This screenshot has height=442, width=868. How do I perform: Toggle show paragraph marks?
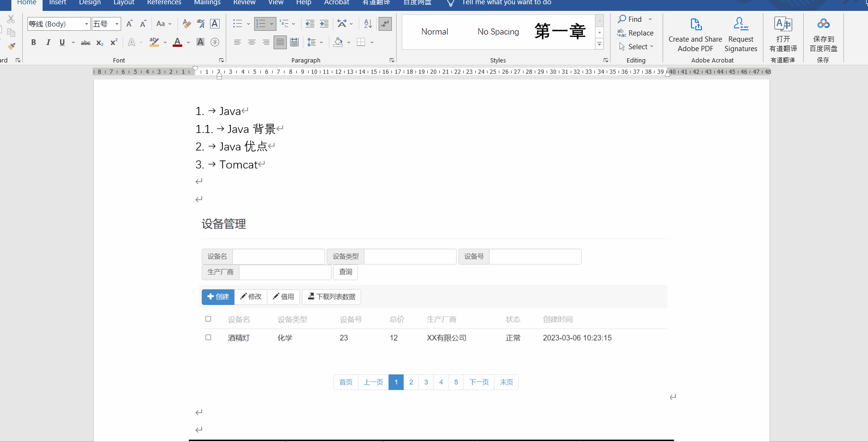point(385,24)
